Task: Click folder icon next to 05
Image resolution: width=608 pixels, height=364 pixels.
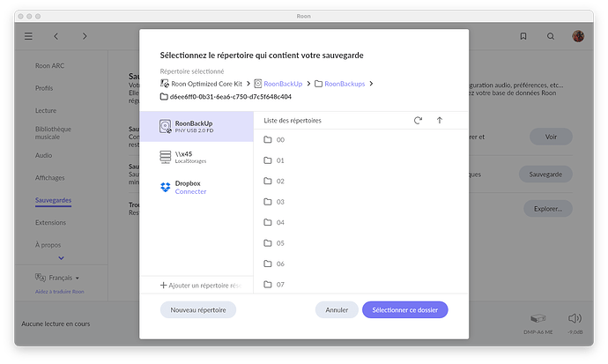Action: (268, 243)
